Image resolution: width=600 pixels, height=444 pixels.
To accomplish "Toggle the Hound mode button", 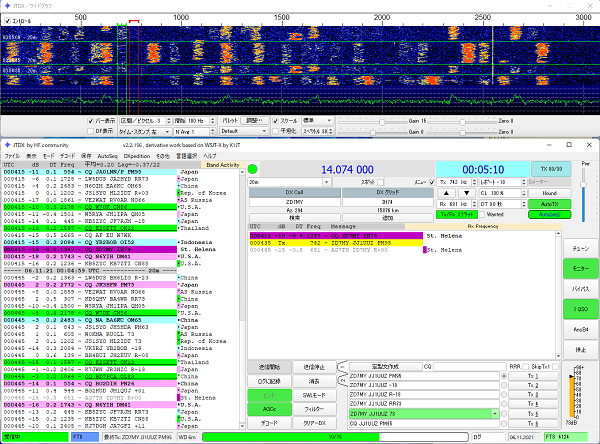I will click(x=548, y=193).
